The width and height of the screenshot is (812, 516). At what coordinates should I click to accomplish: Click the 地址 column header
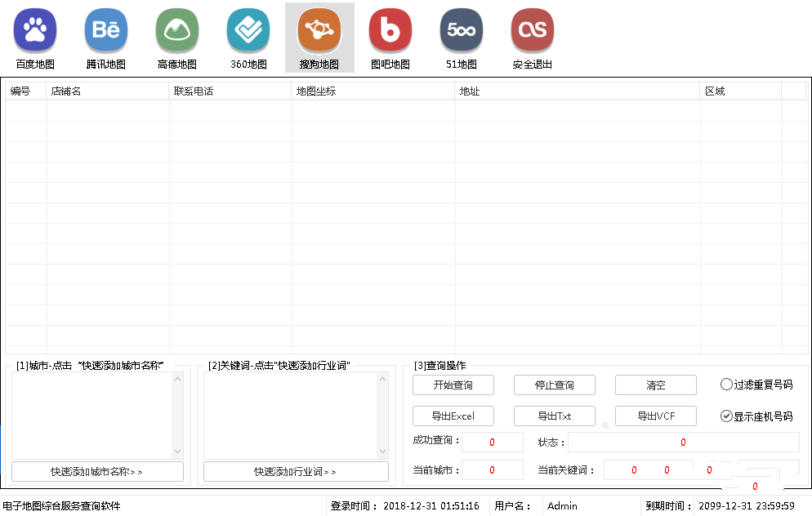pos(578,91)
